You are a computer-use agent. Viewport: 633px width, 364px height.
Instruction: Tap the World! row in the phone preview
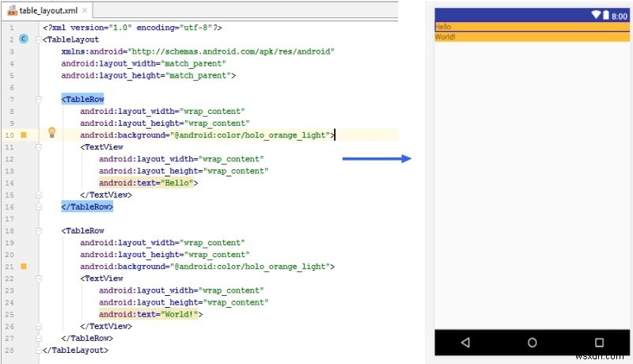pos(532,36)
